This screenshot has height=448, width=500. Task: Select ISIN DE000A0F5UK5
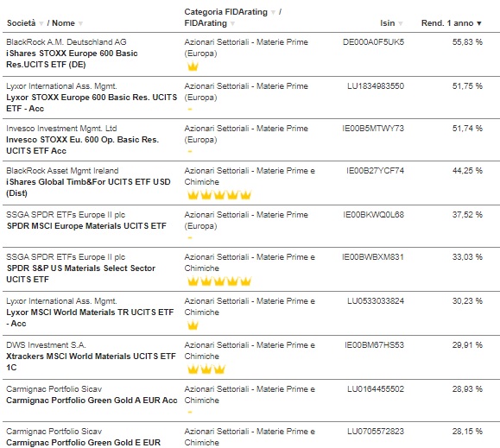(x=373, y=42)
